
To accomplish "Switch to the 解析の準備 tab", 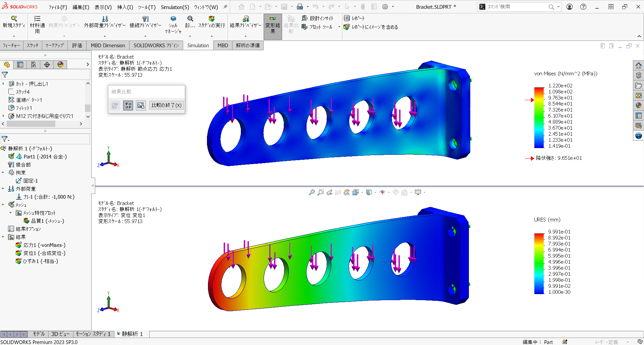I will click(248, 45).
